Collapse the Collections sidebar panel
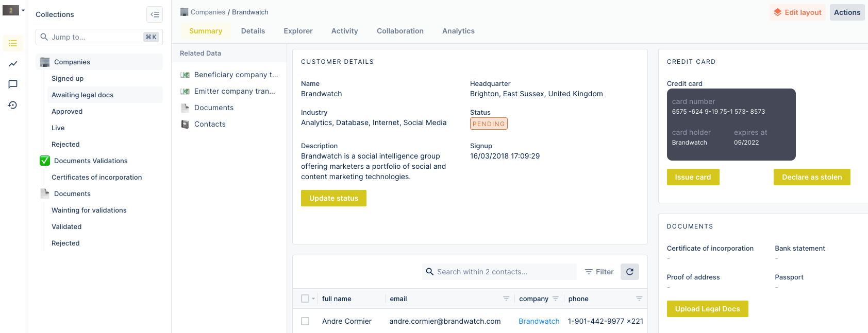Image resolution: width=868 pixels, height=333 pixels. tap(155, 14)
